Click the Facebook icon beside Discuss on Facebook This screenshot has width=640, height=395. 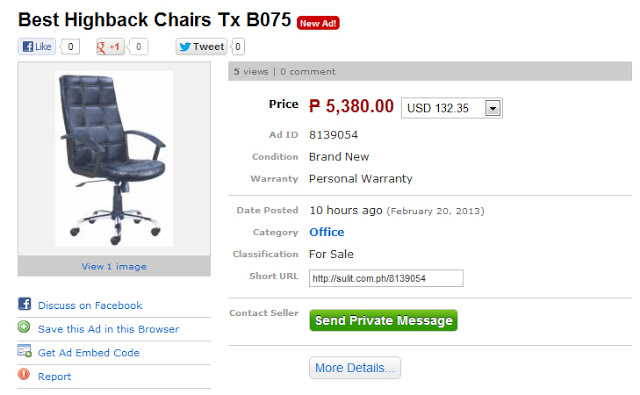[x=24, y=304]
